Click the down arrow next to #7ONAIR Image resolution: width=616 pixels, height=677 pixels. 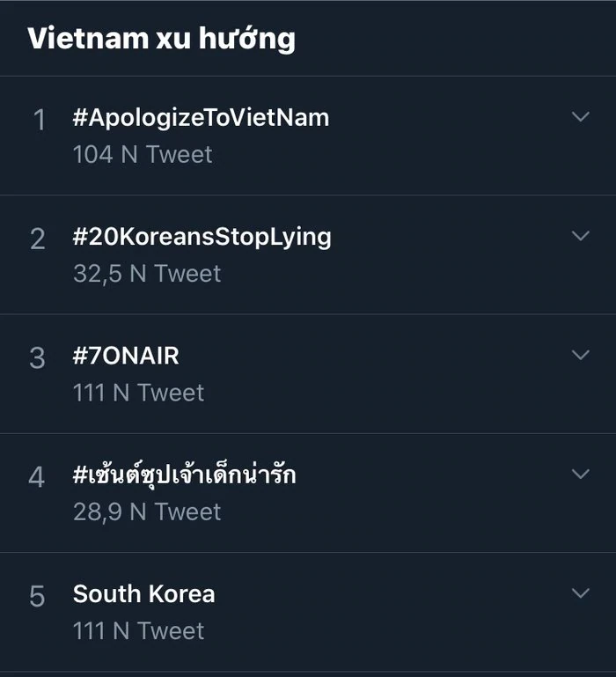580,355
